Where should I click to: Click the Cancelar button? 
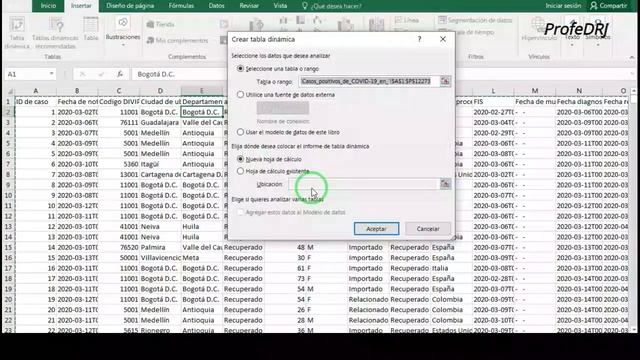[428, 229]
